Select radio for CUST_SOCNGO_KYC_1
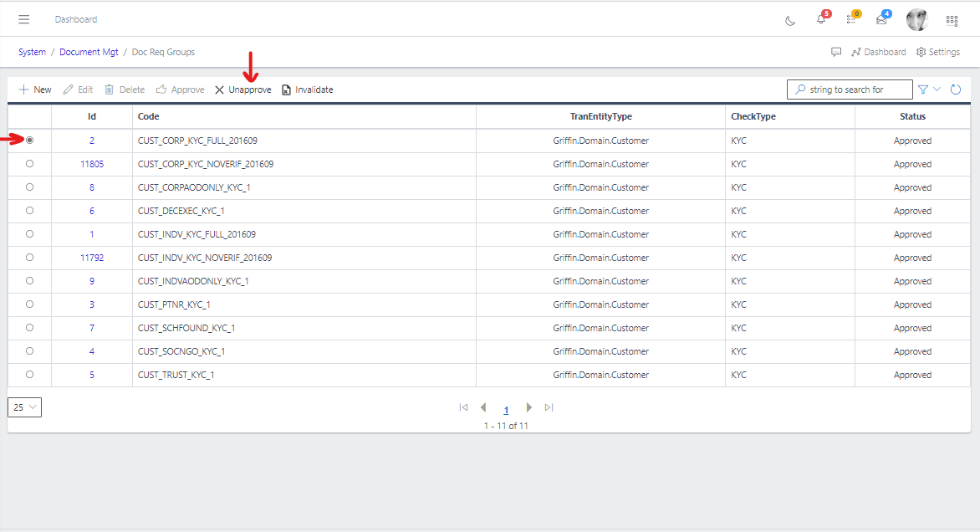The image size is (980, 532). (x=29, y=351)
